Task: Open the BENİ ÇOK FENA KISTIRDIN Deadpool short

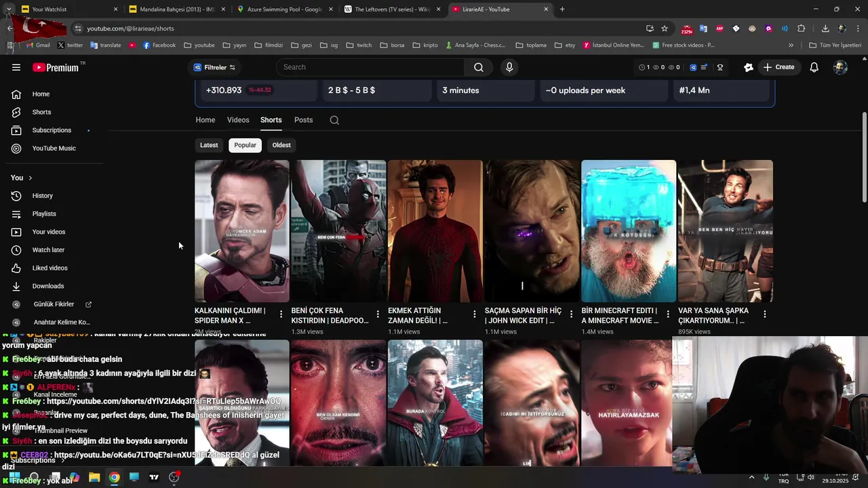Action: point(338,231)
